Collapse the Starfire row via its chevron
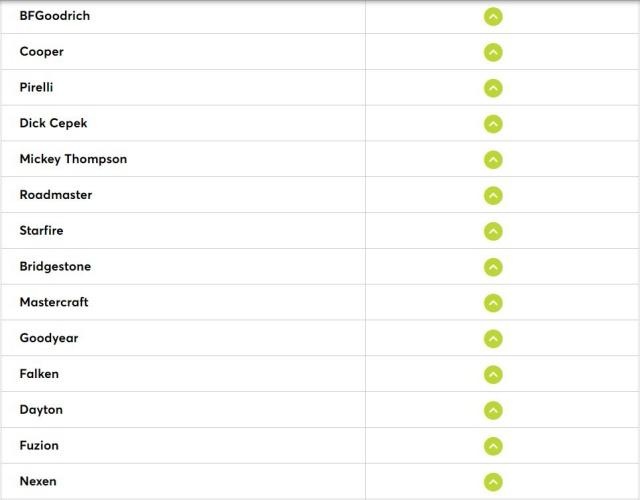The image size is (640, 500). 493,231
